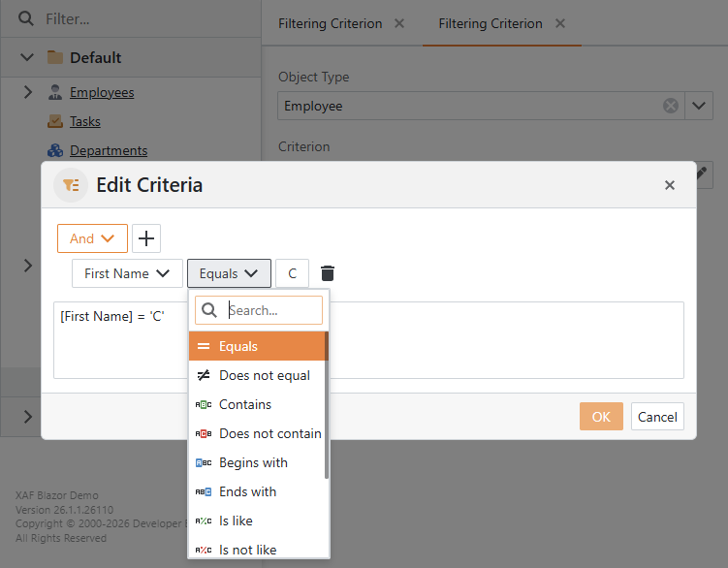This screenshot has width=728, height=568.
Task: Close the Edit Criteria dialog
Action: [x=670, y=185]
